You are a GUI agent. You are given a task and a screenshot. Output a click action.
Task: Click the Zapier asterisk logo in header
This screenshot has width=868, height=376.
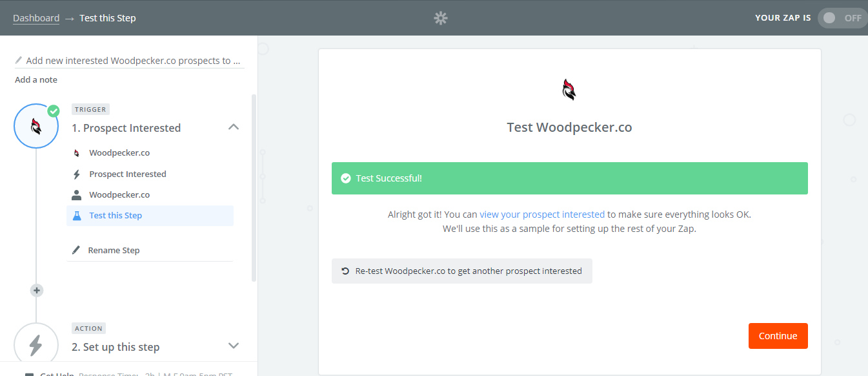tap(441, 18)
